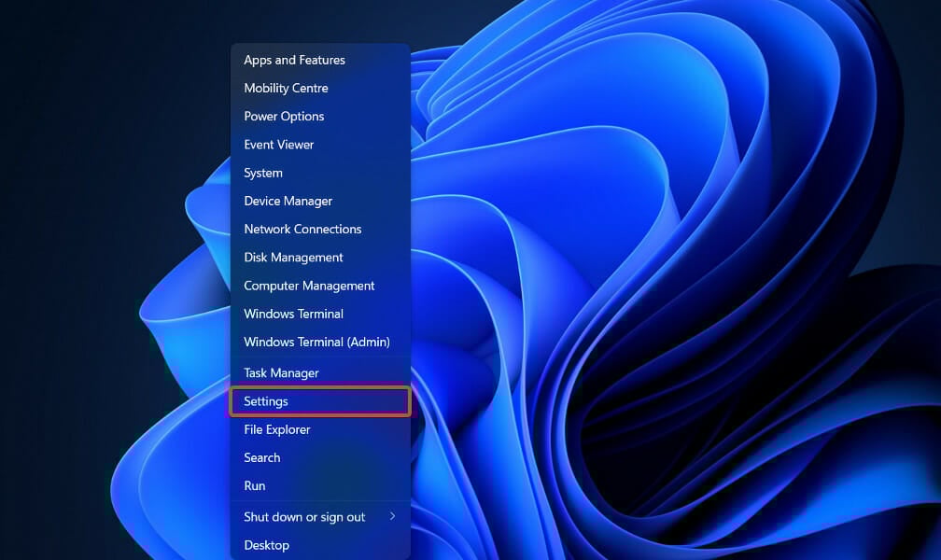Select Network Connections

[x=320, y=230]
